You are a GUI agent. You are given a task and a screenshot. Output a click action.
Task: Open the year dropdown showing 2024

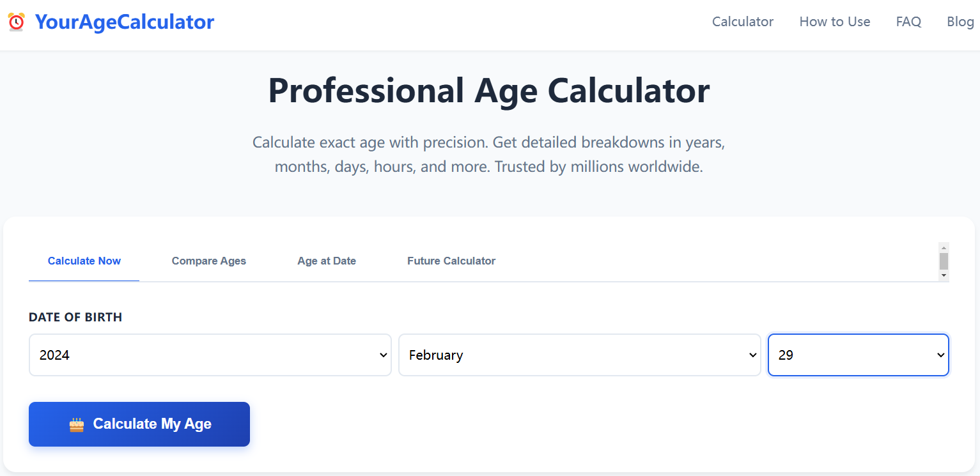(210, 355)
